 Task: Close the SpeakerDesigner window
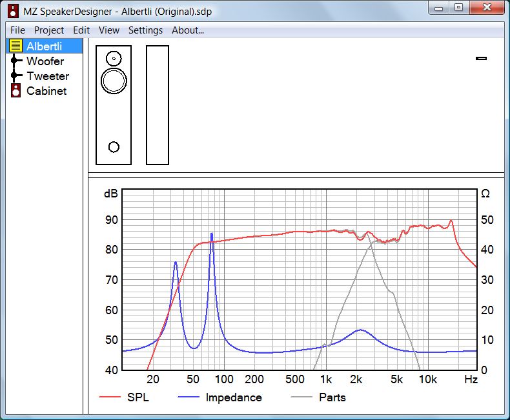click(487, 8)
